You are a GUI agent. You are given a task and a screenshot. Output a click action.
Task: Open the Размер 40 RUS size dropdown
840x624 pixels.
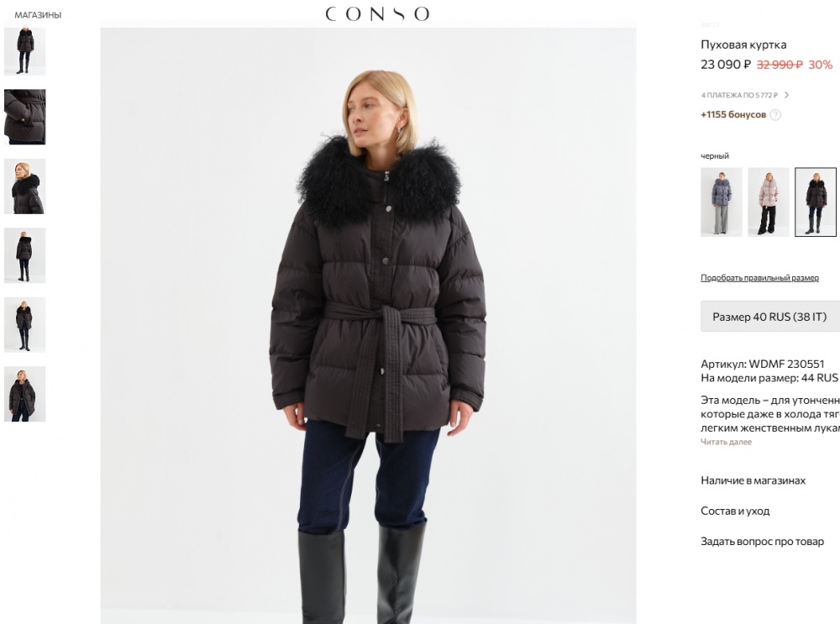[x=769, y=317]
